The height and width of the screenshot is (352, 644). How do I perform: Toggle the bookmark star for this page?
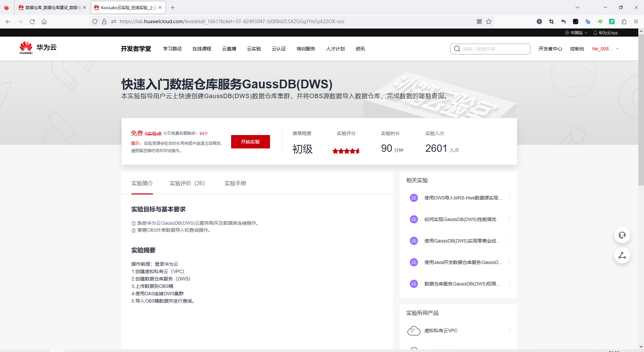[x=489, y=21]
